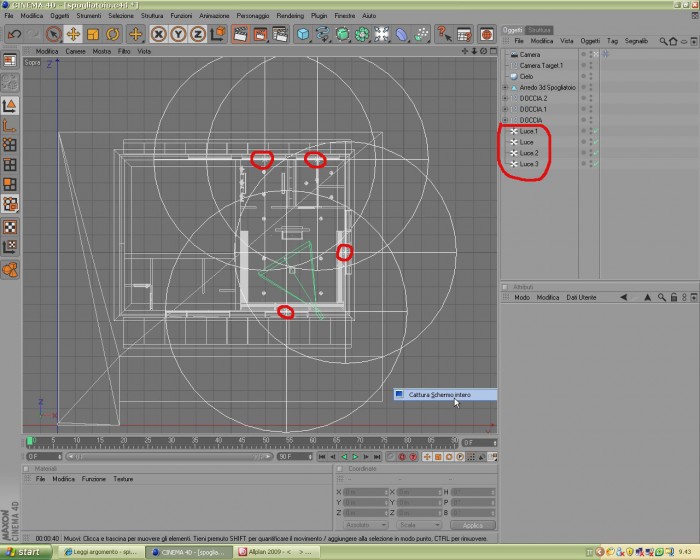Select the Scale tool icon
Image resolution: width=700 pixels, height=560 pixels.
92,34
